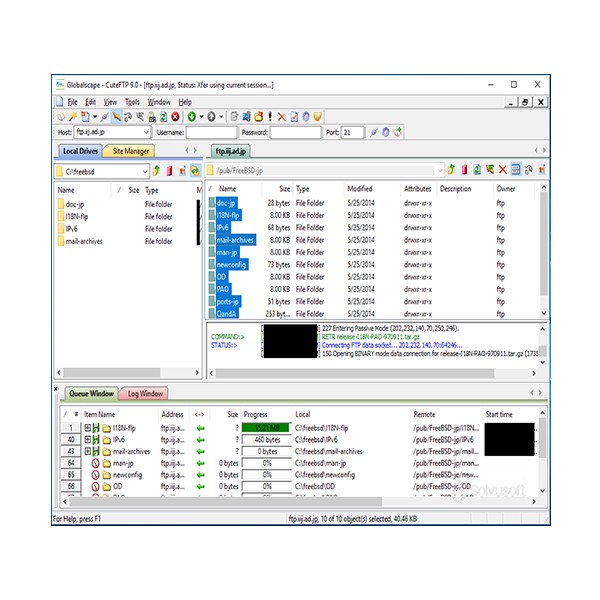Viewport: 600px width, 600px height.
Task: Open the View menu
Action: [110, 102]
